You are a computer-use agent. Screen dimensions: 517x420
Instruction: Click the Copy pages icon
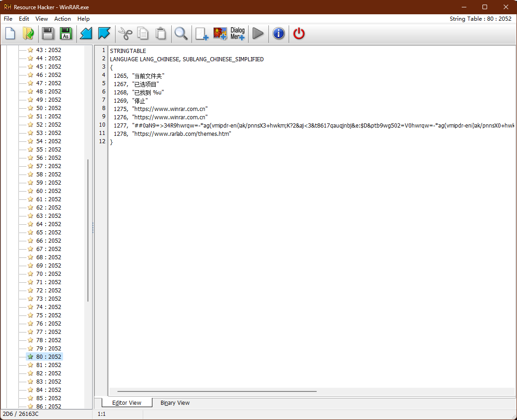pyautogui.click(x=143, y=34)
